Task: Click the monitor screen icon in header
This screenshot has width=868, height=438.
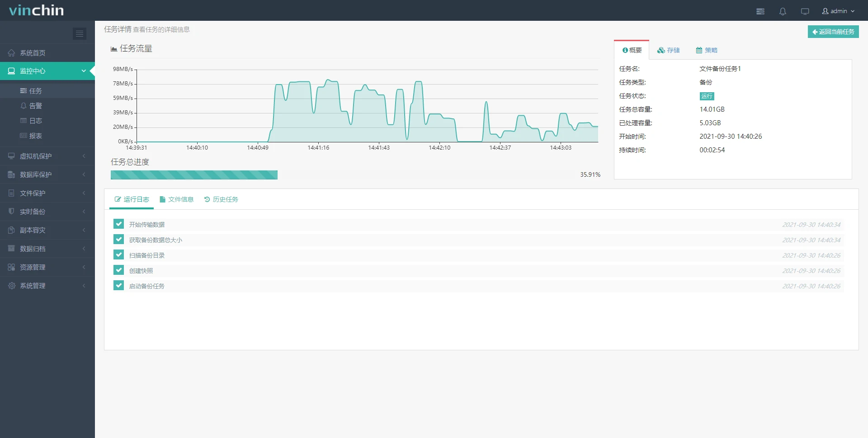Action: tap(805, 11)
